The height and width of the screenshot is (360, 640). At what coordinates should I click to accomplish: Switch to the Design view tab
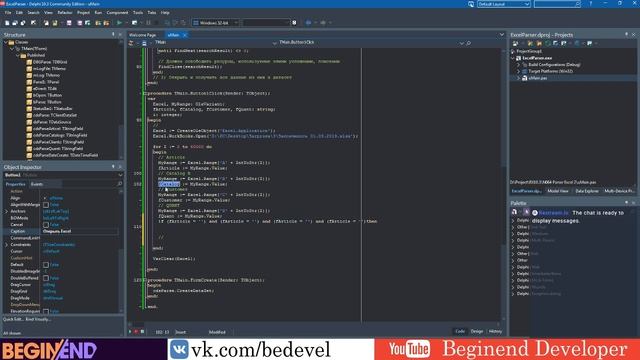(x=477, y=331)
